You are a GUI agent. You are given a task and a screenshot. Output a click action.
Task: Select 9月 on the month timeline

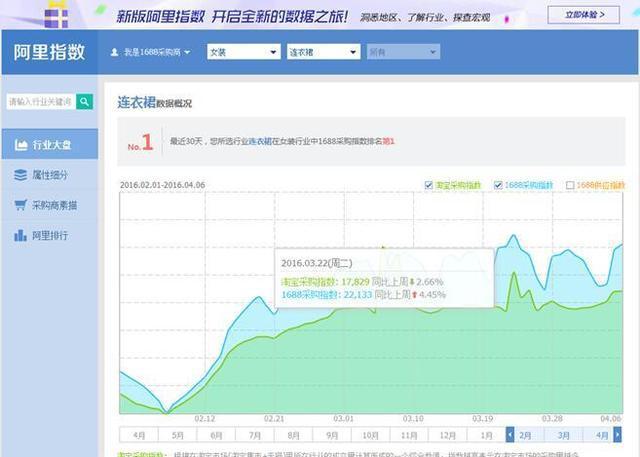(x=332, y=435)
